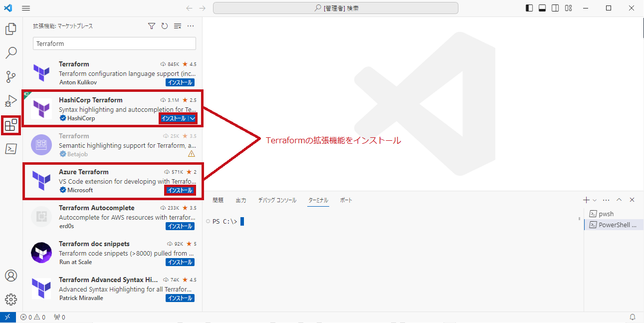The width and height of the screenshot is (644, 323).
Task: Open the PowerShell extension sidebar icon
Action: [11, 149]
